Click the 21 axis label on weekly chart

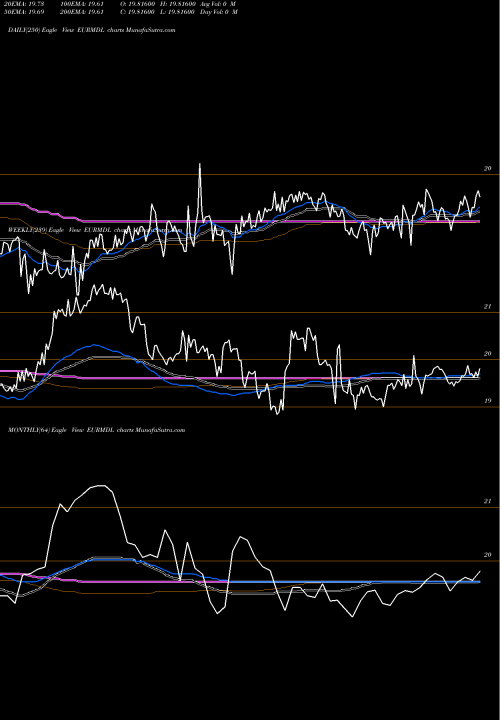488,306
